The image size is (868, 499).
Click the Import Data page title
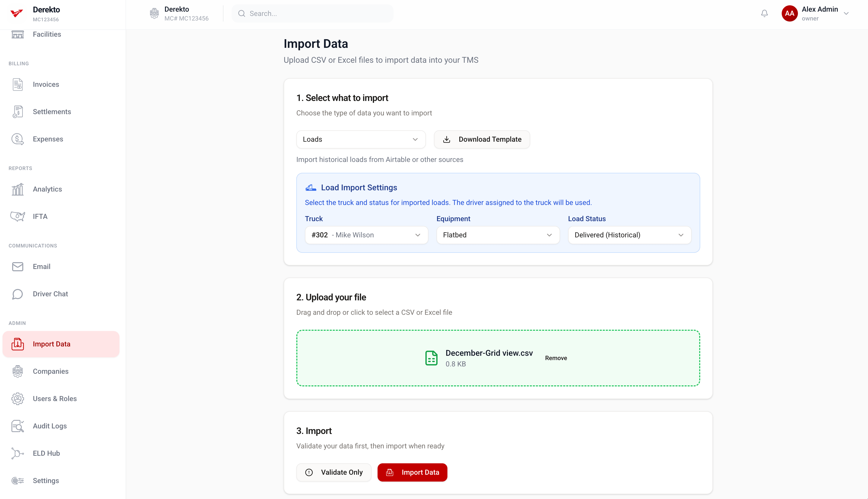point(316,44)
